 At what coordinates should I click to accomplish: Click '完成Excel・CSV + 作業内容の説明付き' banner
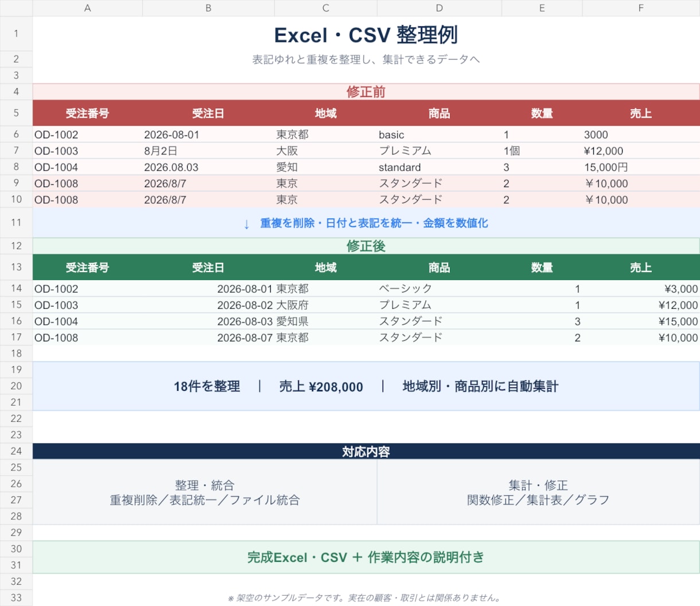coord(366,557)
